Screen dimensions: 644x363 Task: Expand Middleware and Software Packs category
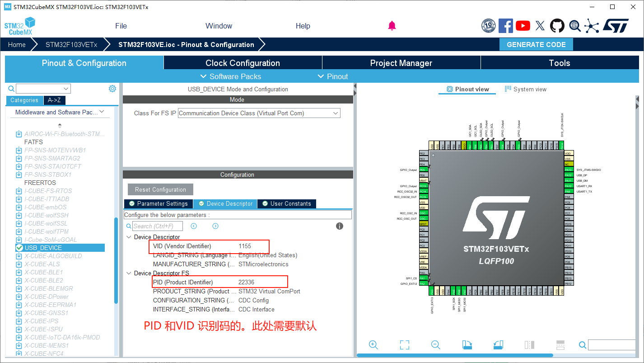coord(60,112)
